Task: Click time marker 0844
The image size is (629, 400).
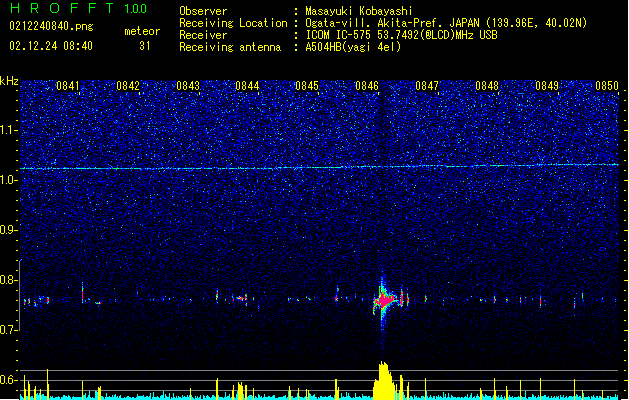Action: 247,86
